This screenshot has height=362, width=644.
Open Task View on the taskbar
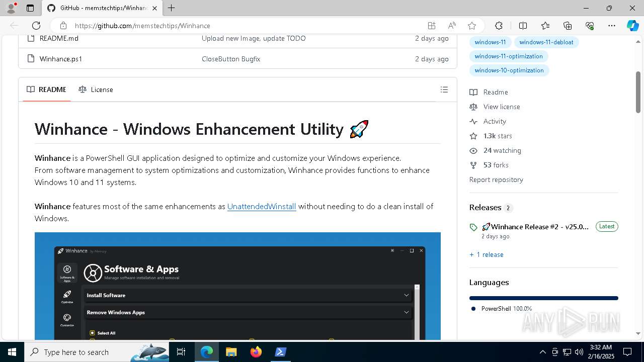coord(181,352)
